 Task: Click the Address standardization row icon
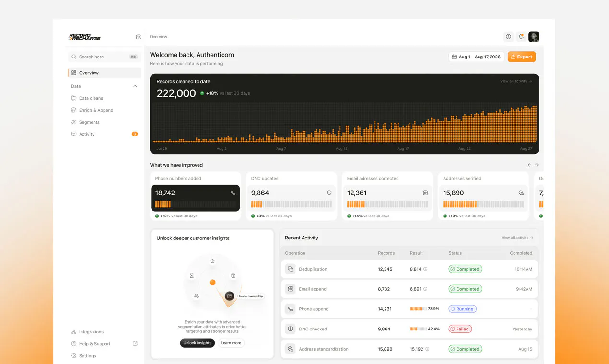(290, 349)
